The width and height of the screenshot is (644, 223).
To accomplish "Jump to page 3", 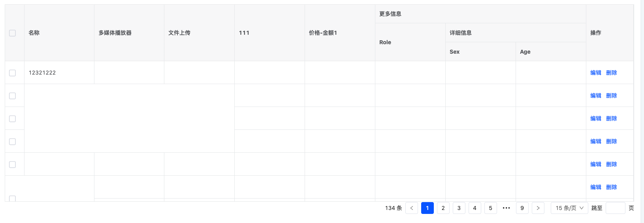I will tap(459, 208).
